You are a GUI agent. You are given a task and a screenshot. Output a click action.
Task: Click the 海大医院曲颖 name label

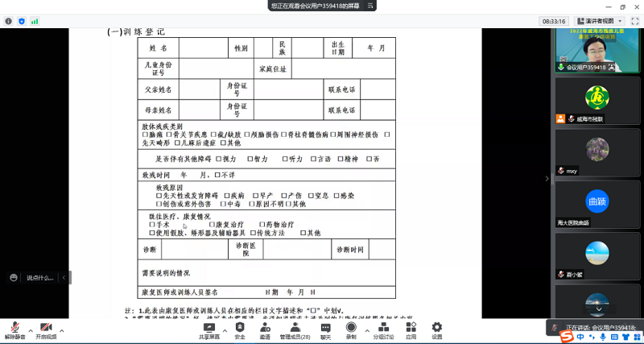click(573, 223)
